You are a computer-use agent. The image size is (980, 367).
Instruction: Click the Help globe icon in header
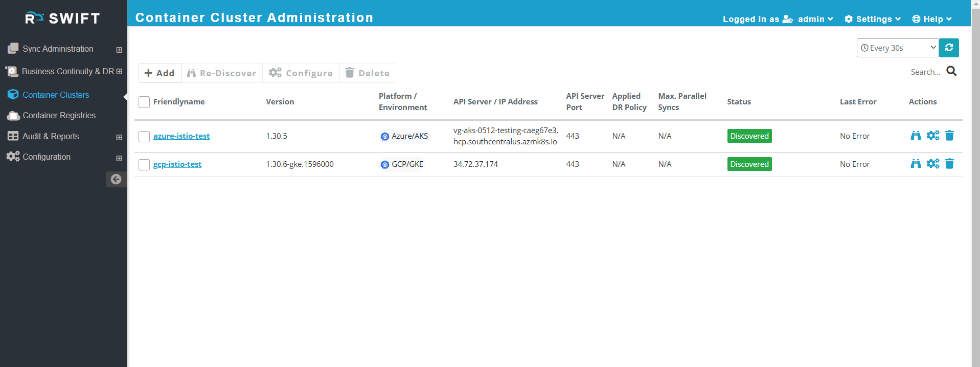coord(916,19)
